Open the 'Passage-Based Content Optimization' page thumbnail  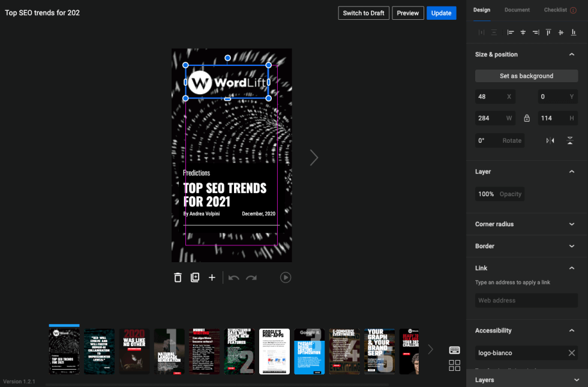(310, 352)
